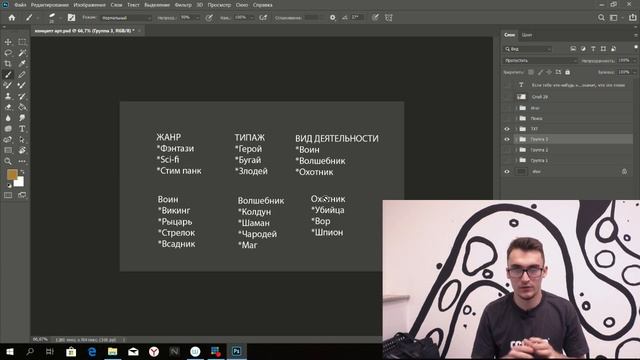
Task: Show the Группа 2 layer group
Action: [507, 150]
